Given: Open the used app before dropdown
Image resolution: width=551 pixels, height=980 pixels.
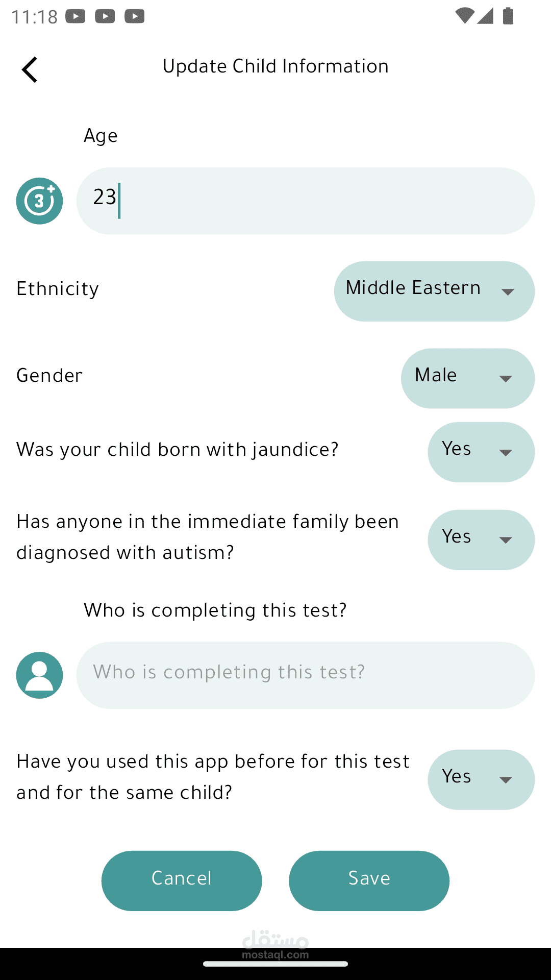Looking at the screenshot, I should point(481,779).
